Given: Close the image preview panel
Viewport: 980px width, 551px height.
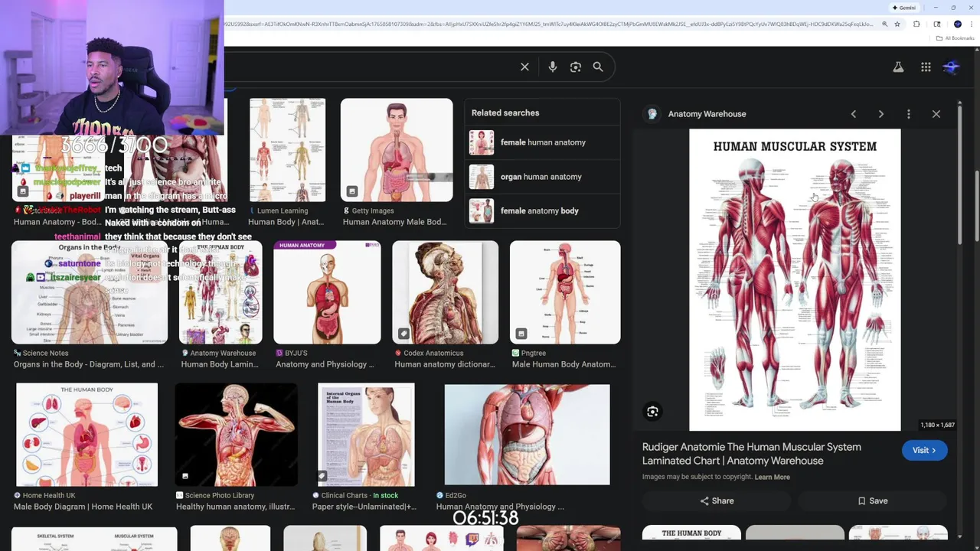Looking at the screenshot, I should tap(936, 114).
